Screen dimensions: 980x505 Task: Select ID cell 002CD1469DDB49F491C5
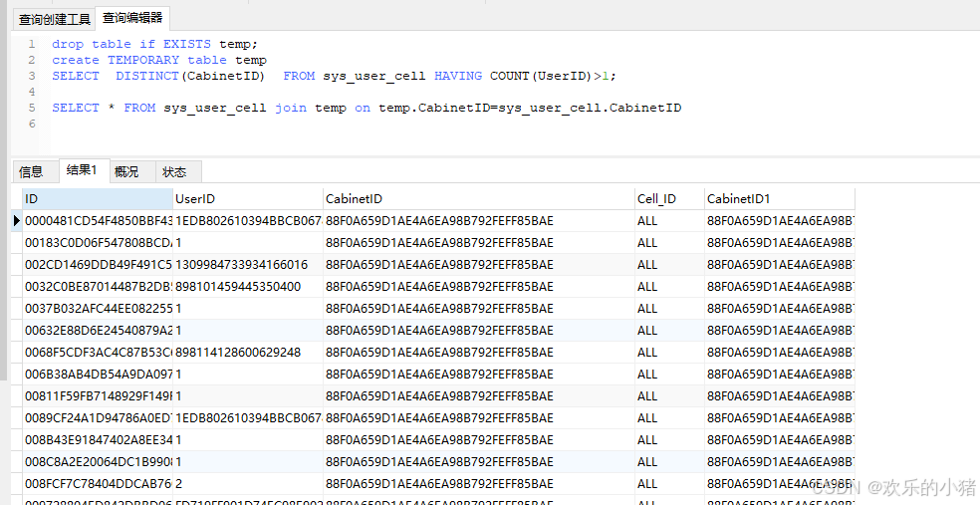tap(98, 264)
